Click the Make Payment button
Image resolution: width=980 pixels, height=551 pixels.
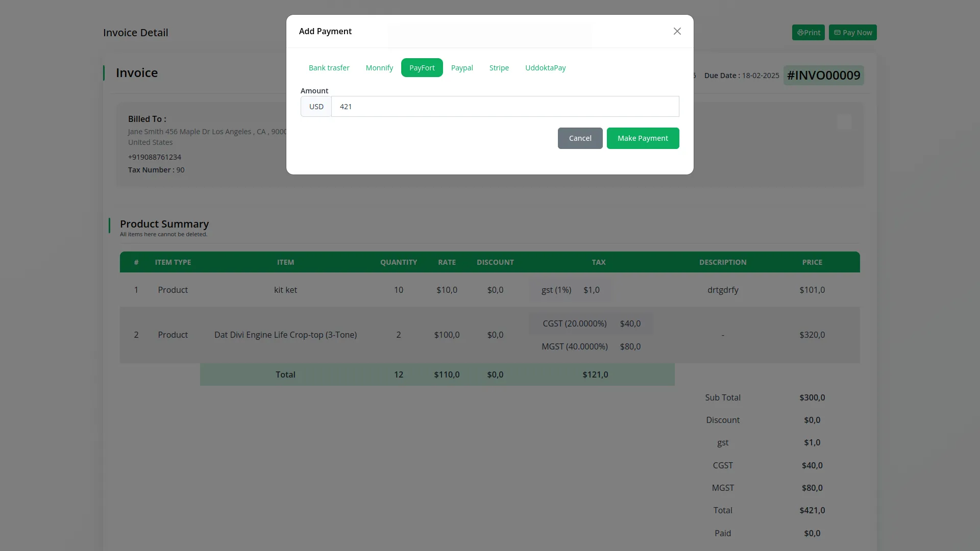click(x=643, y=138)
